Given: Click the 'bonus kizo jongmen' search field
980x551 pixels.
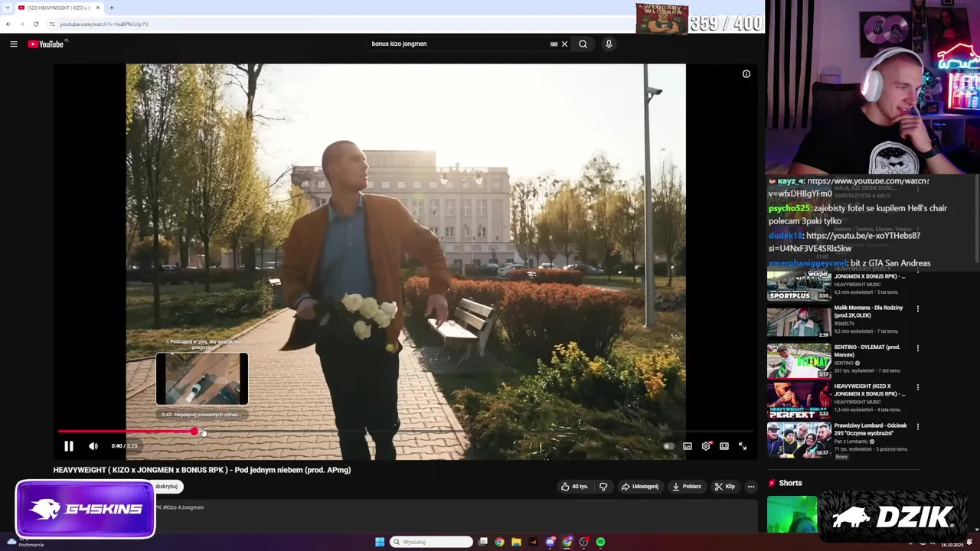Looking at the screenshot, I should pos(458,44).
